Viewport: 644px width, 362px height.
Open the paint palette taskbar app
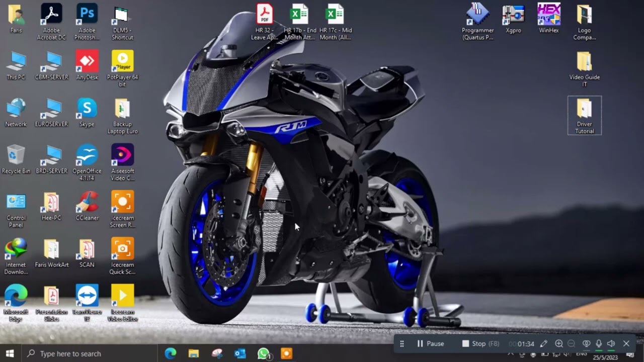click(x=217, y=353)
